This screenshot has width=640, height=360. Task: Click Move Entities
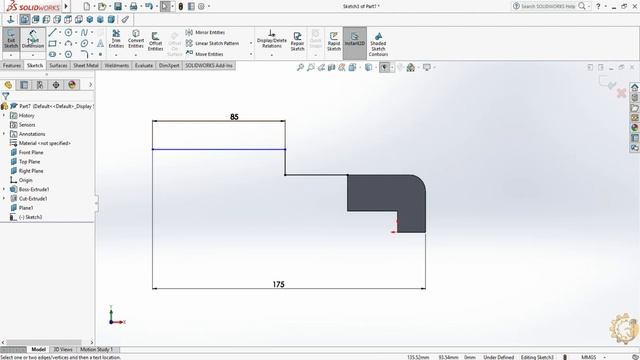204,54
